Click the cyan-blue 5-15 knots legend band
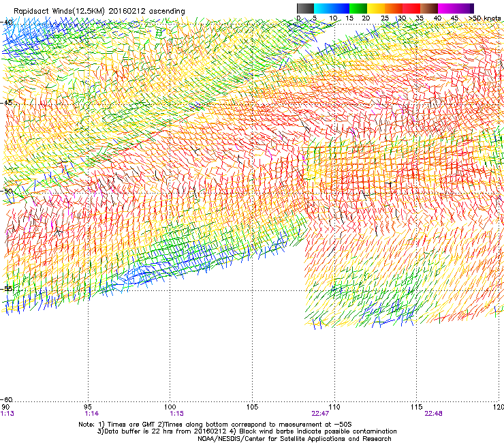Screen dimensions: 504x443 tap(332, 8)
